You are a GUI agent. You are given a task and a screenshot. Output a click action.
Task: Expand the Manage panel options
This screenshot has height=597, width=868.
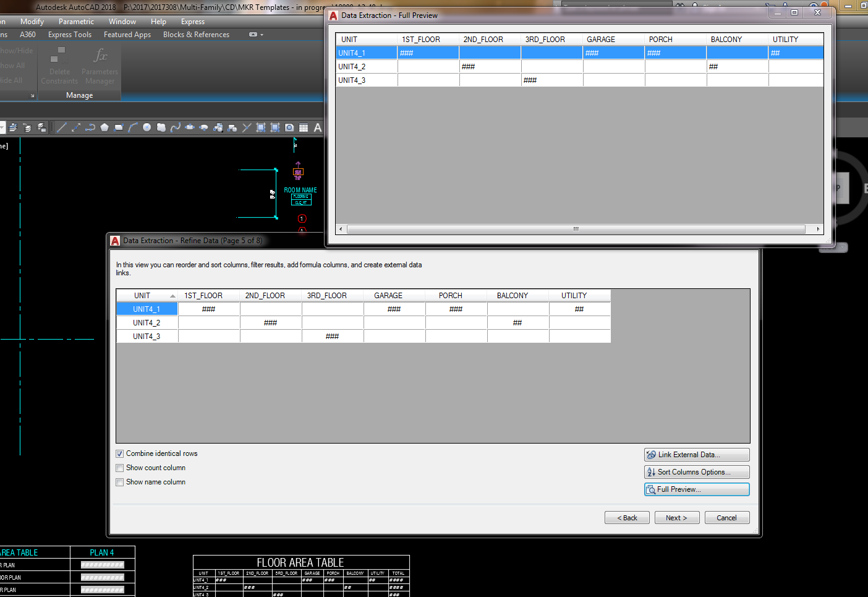pyautogui.click(x=79, y=95)
